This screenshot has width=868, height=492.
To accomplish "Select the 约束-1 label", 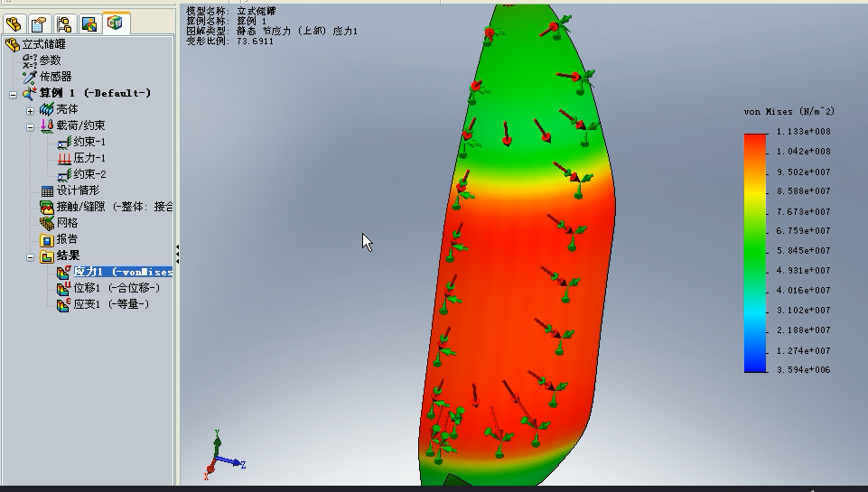I will pyautogui.click(x=89, y=142).
